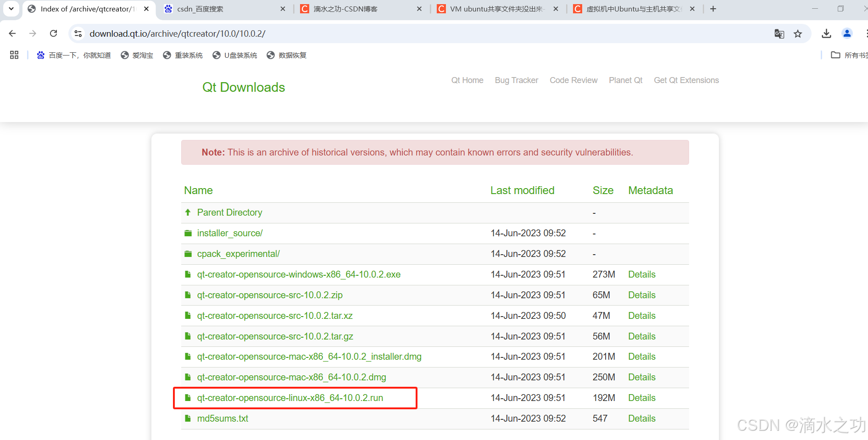Open the Google Translate icon
Screen dimensions: 868x440
(779, 33)
